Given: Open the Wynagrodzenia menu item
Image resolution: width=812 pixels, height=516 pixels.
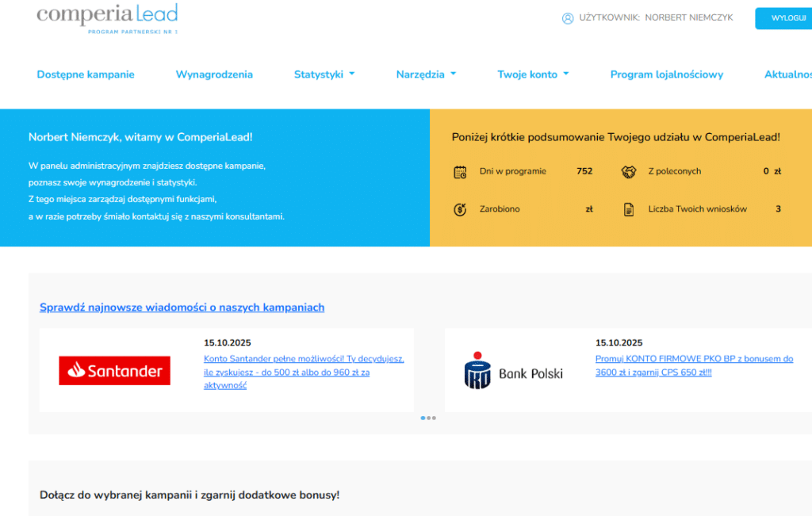Looking at the screenshot, I should point(214,75).
